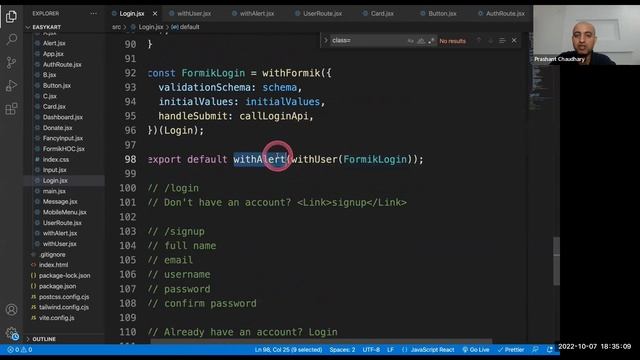Open Card.jsx in the explorer

(x=54, y=107)
